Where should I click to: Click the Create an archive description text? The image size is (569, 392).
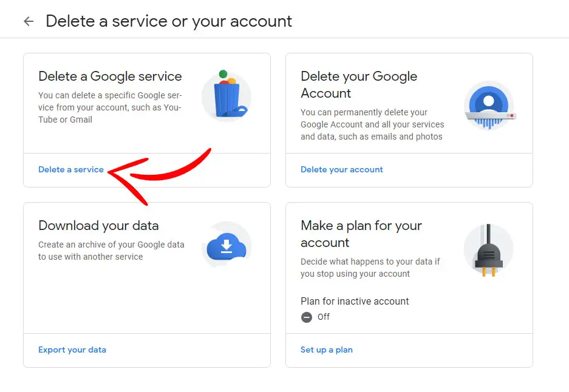pyautogui.click(x=111, y=251)
